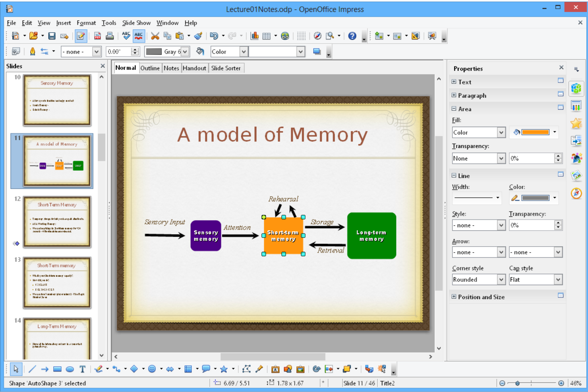The image size is (588, 392).
Task: Collapse the Area section in Properties
Action: click(454, 108)
